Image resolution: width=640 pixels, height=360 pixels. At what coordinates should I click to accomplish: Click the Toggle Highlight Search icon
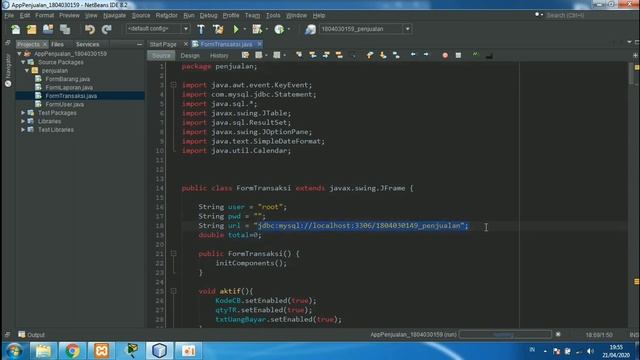339,55
